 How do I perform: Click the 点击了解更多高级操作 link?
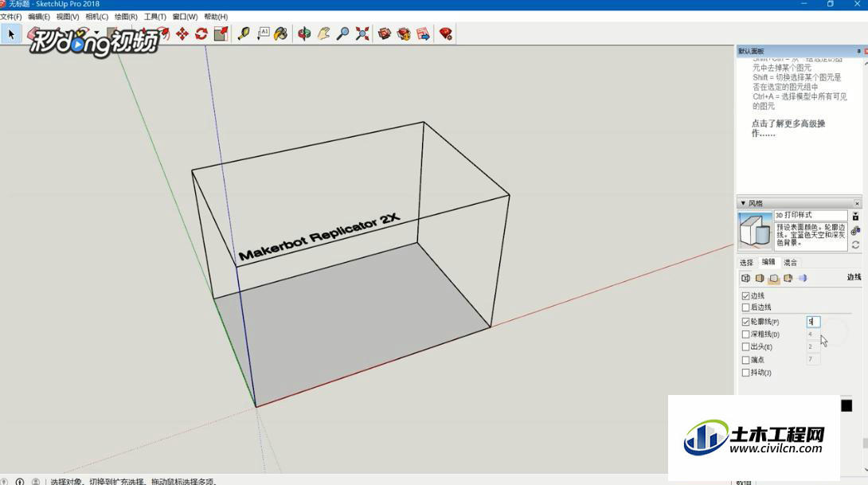(x=788, y=128)
